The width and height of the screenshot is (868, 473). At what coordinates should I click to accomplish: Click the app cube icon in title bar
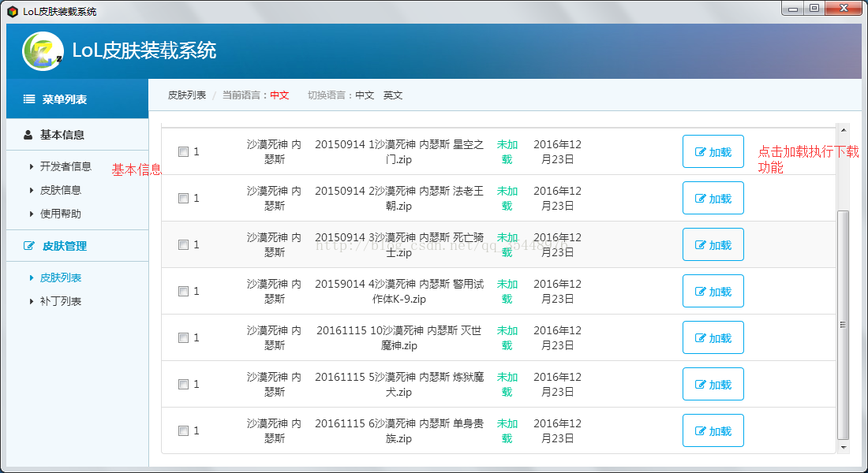click(13, 12)
